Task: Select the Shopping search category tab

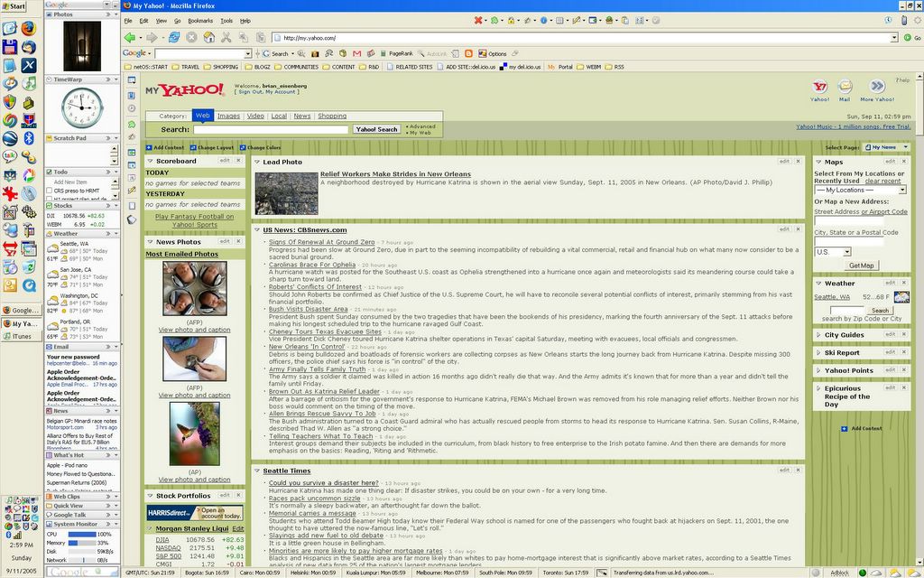Action: click(x=332, y=117)
